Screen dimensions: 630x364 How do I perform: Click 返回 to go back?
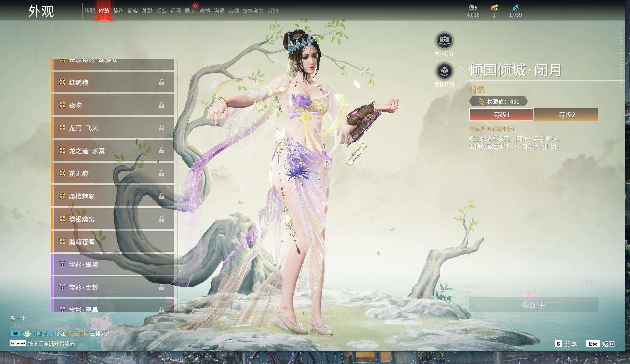point(608,344)
